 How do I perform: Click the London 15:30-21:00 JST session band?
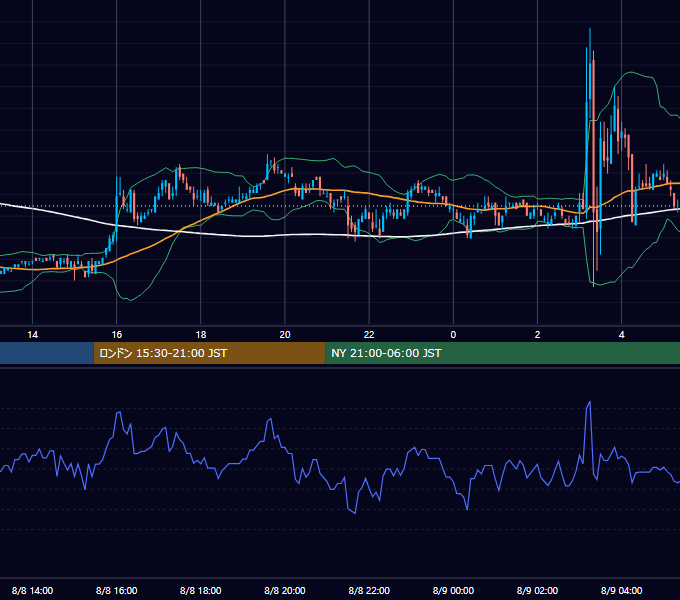(x=209, y=353)
